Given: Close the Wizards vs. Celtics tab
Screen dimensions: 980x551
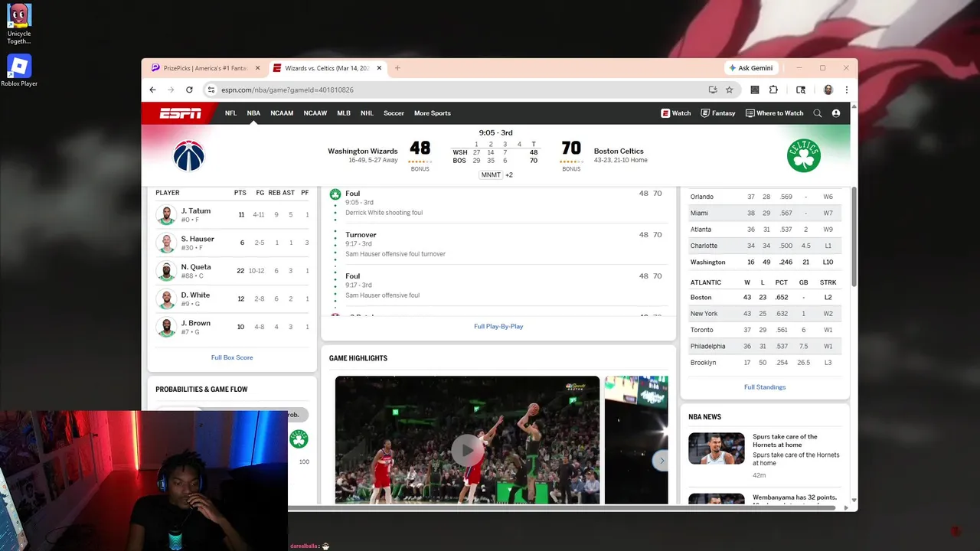Looking at the screenshot, I should [x=379, y=68].
